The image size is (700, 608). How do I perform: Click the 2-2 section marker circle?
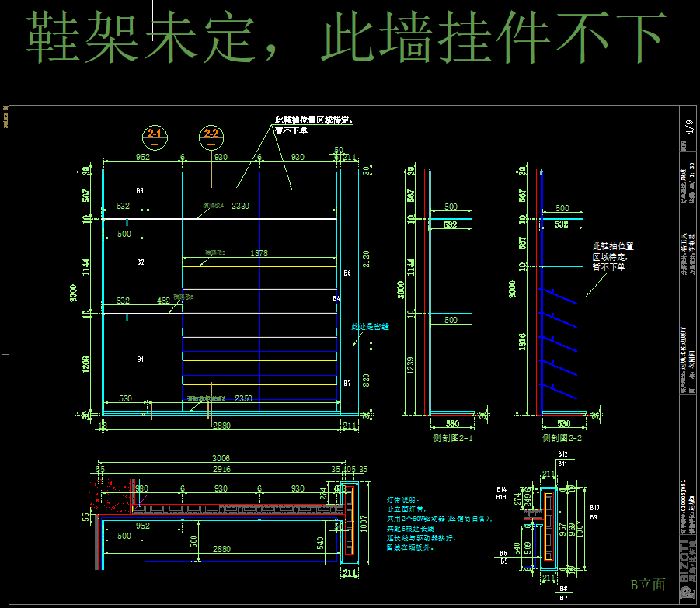(x=211, y=137)
